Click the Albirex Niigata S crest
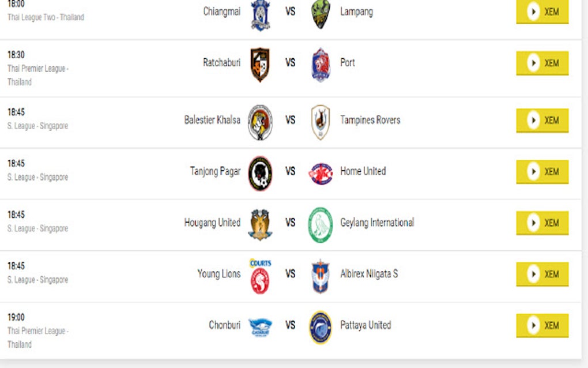 click(x=321, y=276)
